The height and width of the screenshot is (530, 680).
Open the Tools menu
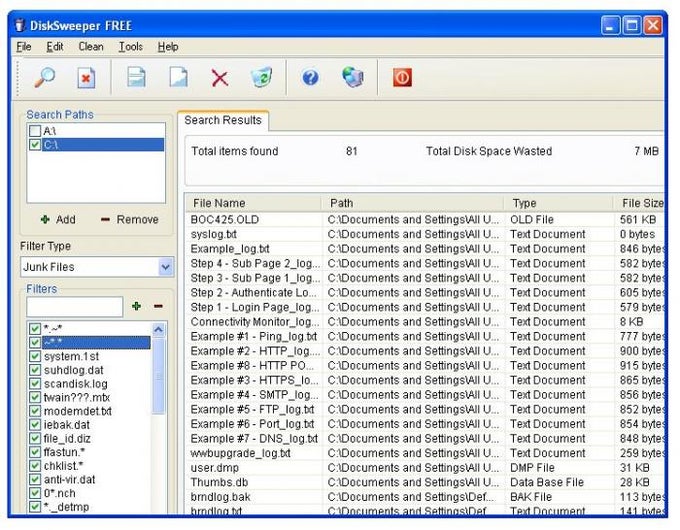pos(131,46)
